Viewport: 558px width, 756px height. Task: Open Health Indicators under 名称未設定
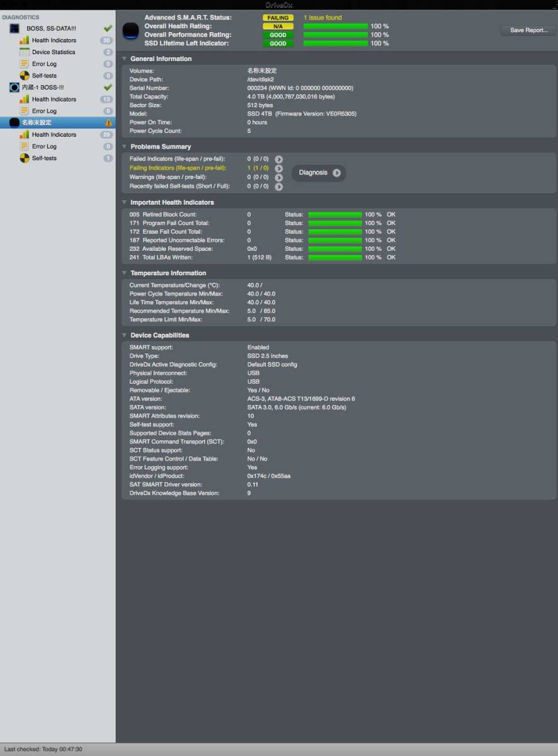(54, 135)
